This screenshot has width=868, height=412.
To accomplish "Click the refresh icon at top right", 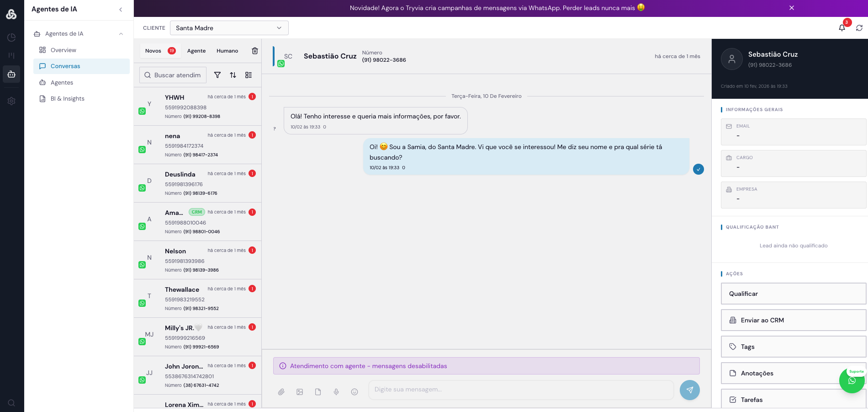I will 859,28.
